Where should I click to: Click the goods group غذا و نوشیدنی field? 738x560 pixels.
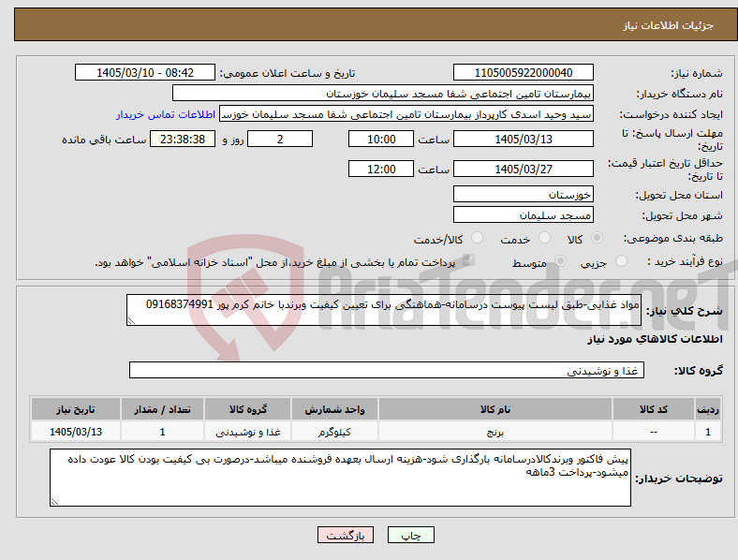pyautogui.click(x=387, y=370)
